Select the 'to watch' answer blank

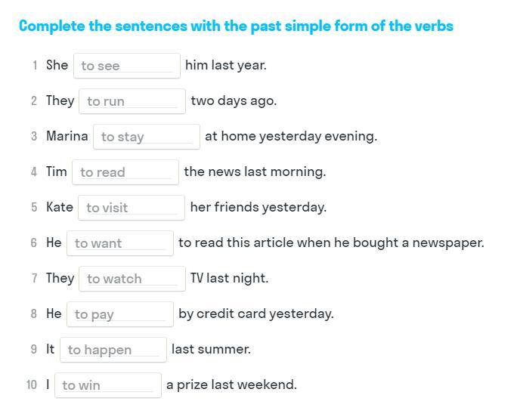[x=132, y=279]
